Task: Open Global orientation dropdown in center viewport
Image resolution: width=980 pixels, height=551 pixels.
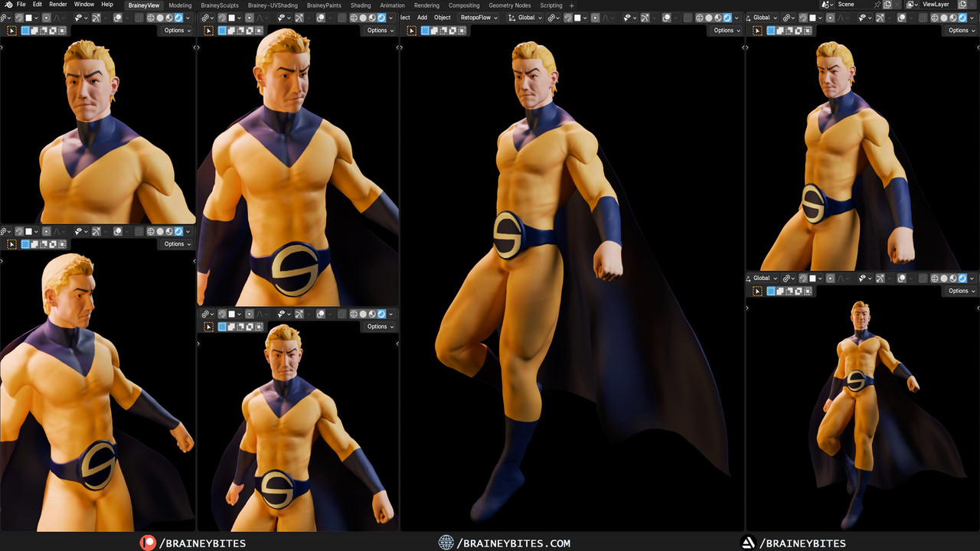Action: click(524, 18)
